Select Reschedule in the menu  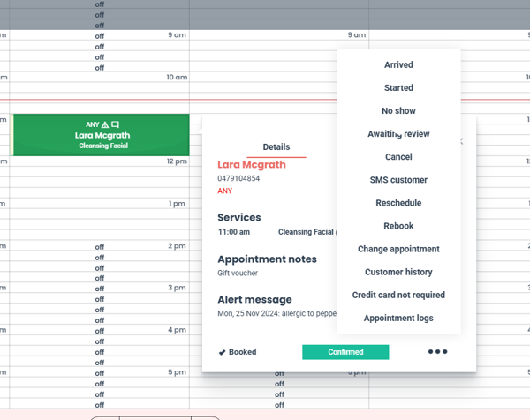click(x=398, y=203)
